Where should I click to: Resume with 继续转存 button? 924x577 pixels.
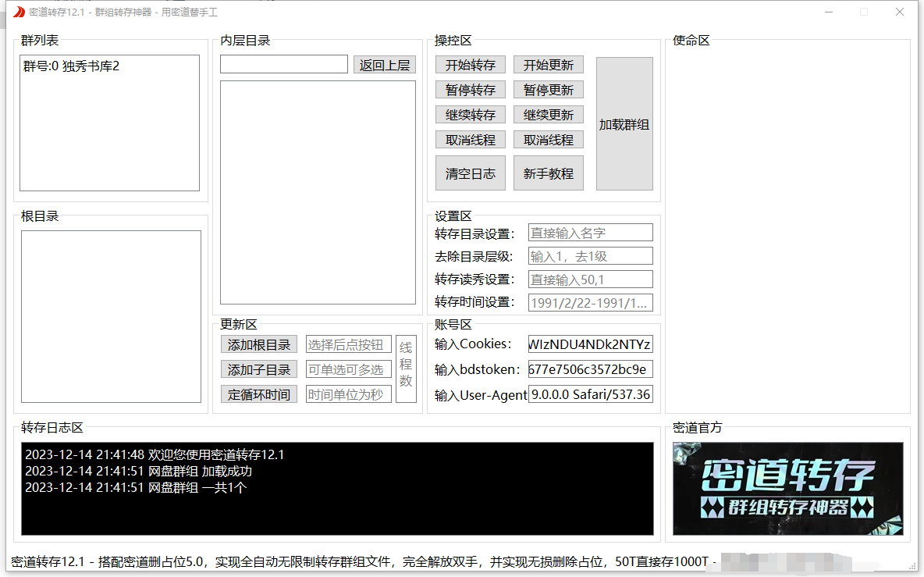[471, 115]
